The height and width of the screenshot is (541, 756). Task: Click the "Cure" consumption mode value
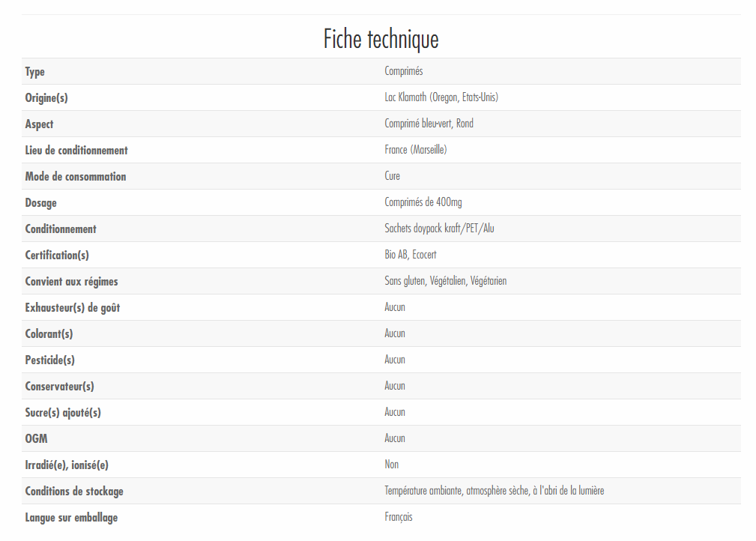393,176
